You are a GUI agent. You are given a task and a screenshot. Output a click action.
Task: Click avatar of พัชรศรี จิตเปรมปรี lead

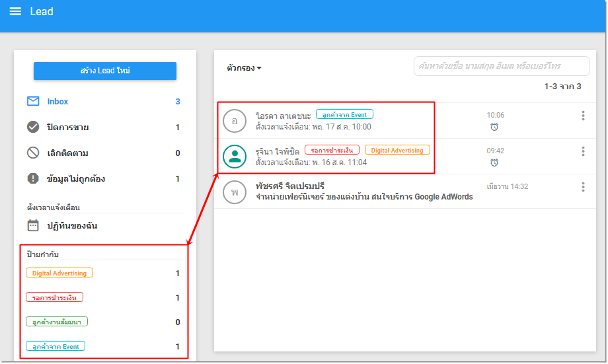[235, 192]
